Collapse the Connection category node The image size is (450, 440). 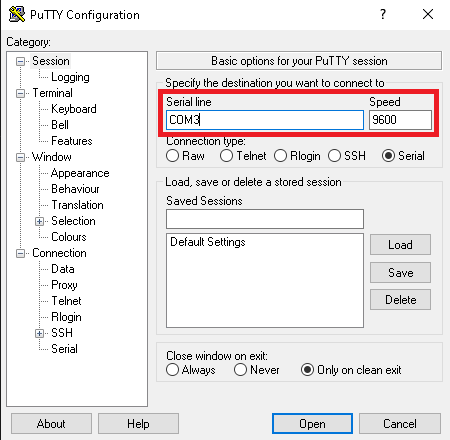pyautogui.click(x=20, y=253)
